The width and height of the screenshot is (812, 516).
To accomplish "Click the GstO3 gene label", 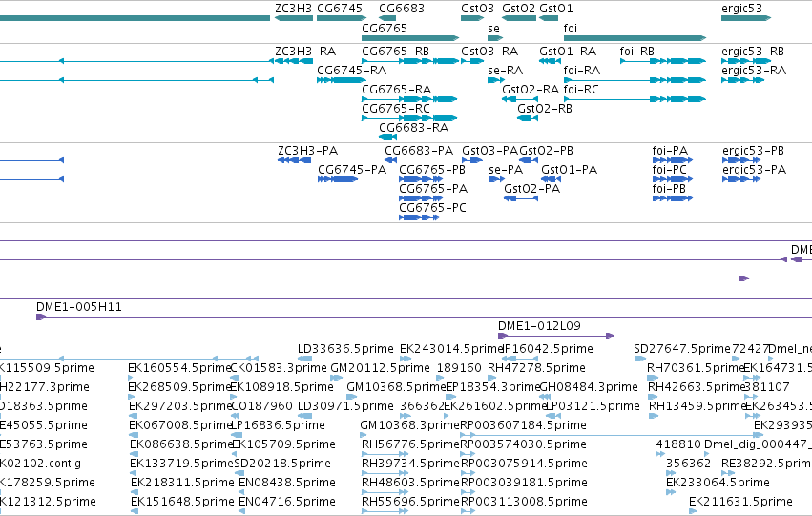I will [477, 9].
